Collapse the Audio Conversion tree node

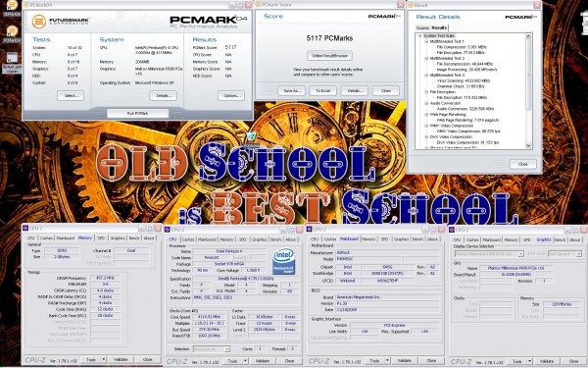426,103
